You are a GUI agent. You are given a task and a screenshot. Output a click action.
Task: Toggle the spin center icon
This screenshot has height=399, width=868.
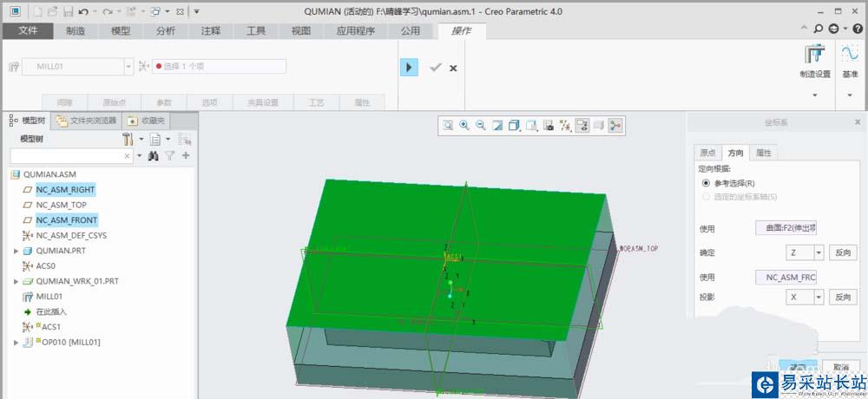tap(615, 126)
